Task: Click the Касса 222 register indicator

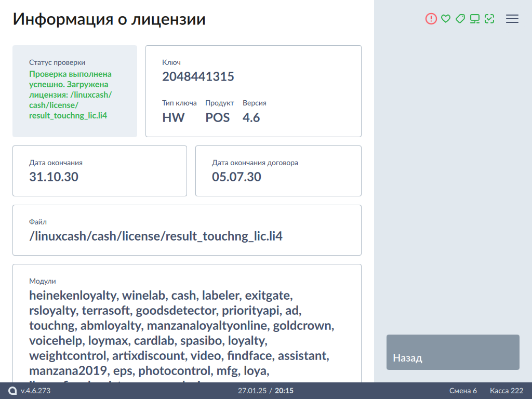Action: 507,391
